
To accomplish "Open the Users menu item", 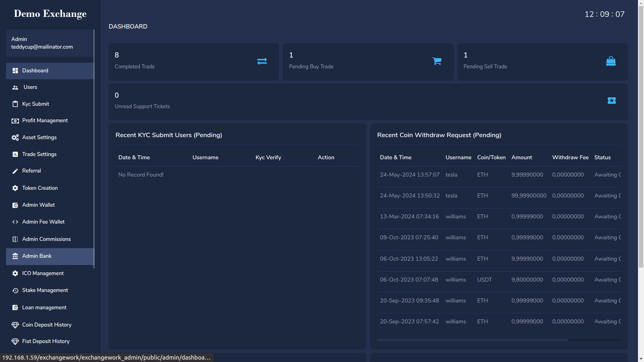I will tap(30, 87).
